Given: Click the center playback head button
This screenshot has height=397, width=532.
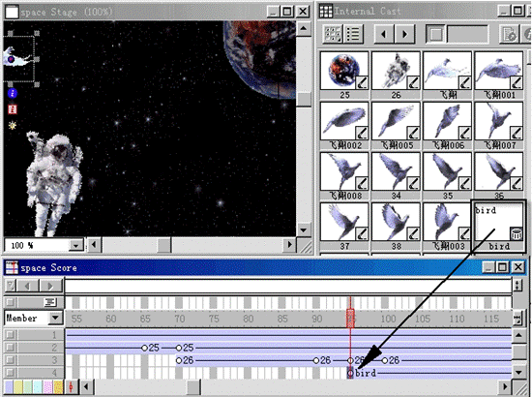Looking at the screenshot, I should click(71, 386).
